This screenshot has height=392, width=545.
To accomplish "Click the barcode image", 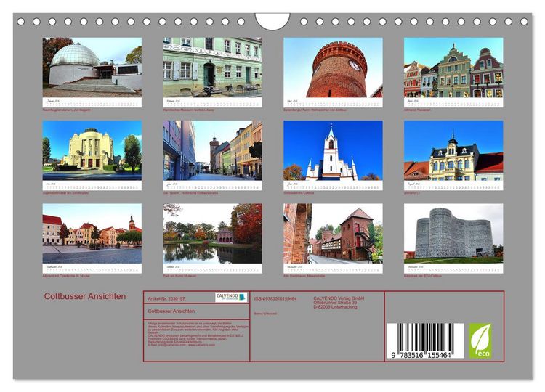I will (x=425, y=341).
